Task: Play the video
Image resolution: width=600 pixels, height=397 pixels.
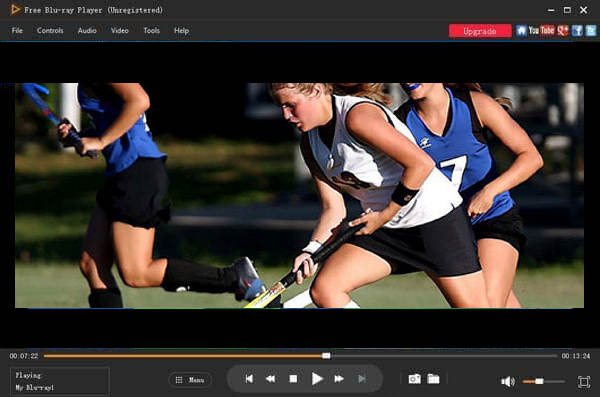Action: (317, 379)
